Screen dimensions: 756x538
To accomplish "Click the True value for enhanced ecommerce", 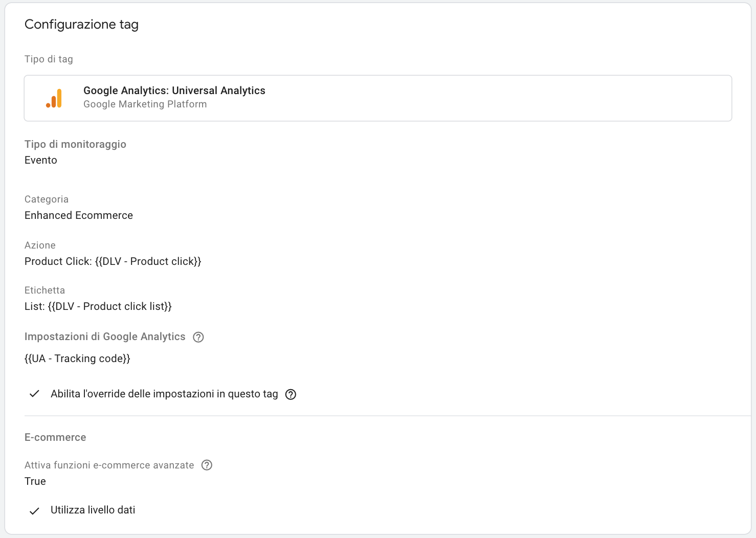I will [x=35, y=481].
